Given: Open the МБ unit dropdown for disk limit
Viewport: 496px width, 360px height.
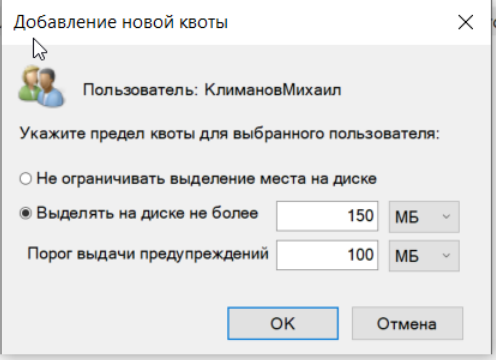Looking at the screenshot, I should tap(424, 217).
